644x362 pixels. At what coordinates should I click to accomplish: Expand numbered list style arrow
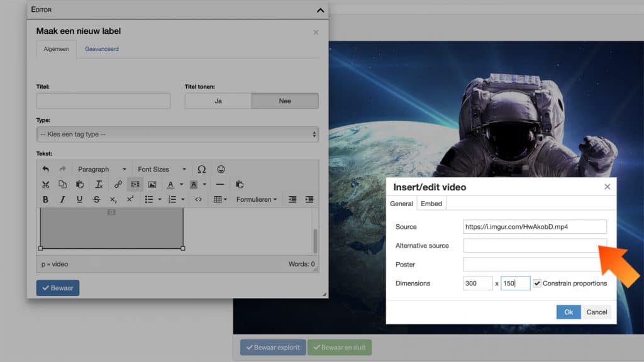pyautogui.click(x=183, y=199)
